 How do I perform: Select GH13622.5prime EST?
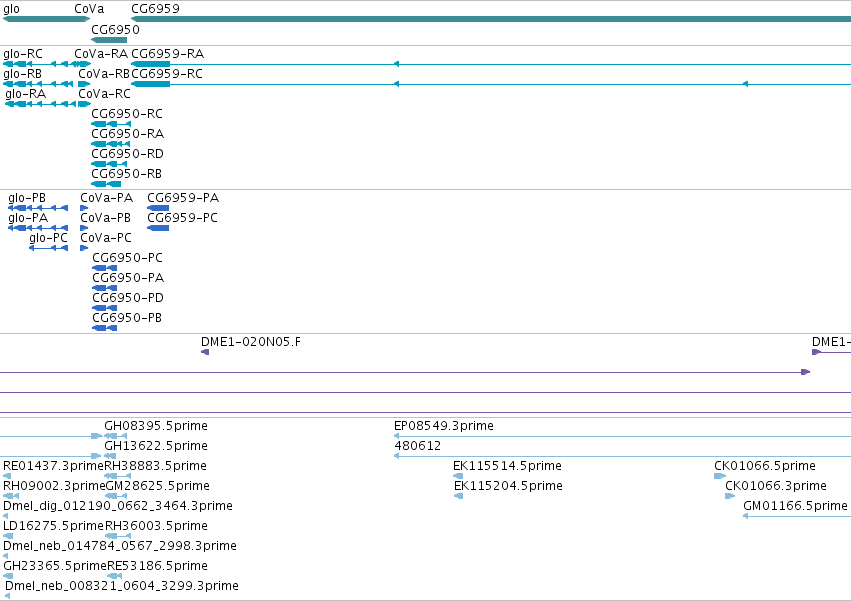click(110, 456)
